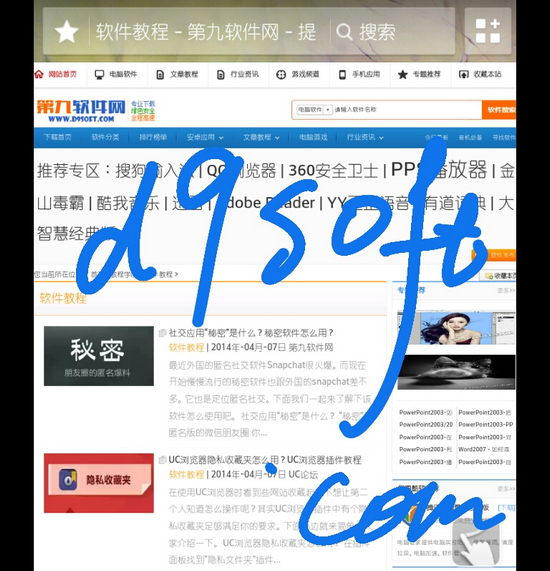Open 行业资讯 document icon in top white nav
The image size is (550, 571).
[237, 74]
